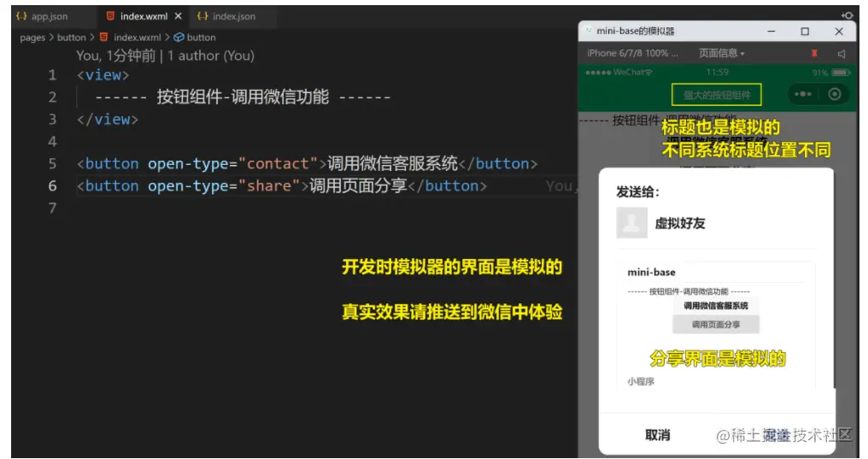Screen dimensions: 868x459
Task: Click the author annotation 'You, 1分钟前'
Action: coord(116,56)
